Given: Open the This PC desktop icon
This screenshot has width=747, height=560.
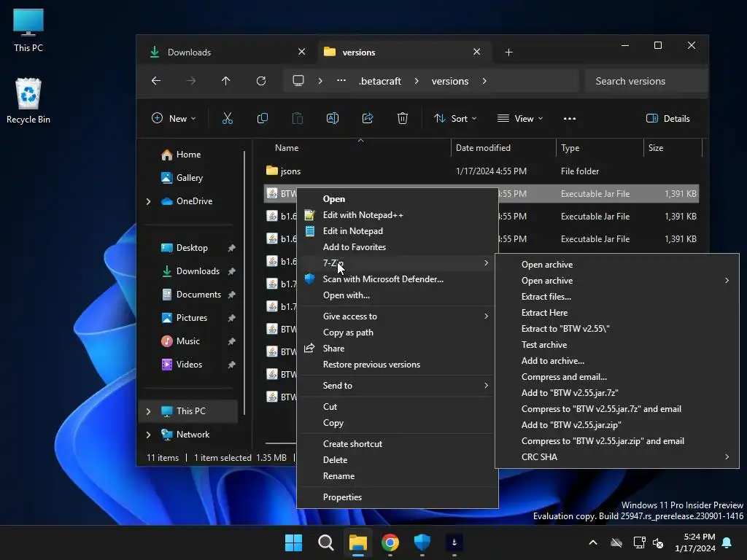Looking at the screenshot, I should click(x=28, y=30).
